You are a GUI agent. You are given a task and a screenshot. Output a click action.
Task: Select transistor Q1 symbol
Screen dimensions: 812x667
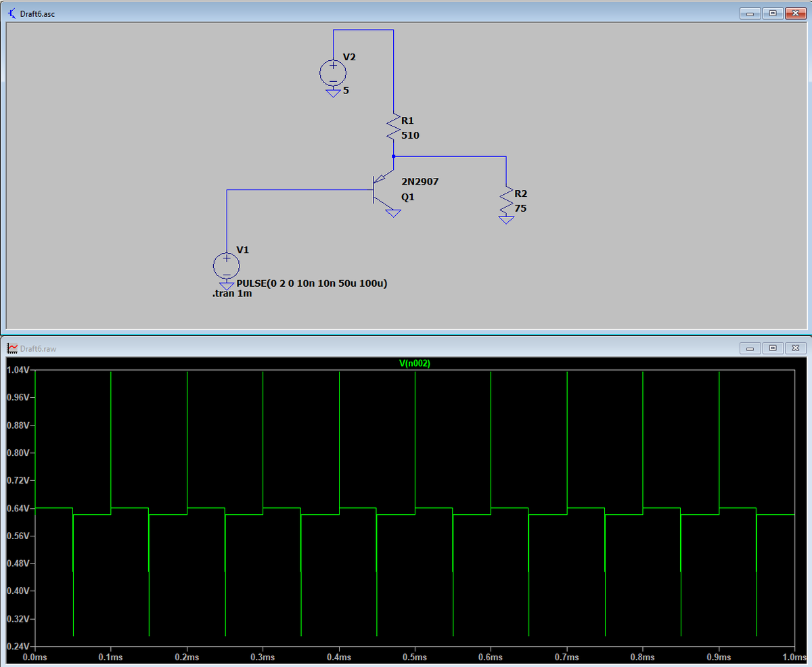click(x=382, y=190)
